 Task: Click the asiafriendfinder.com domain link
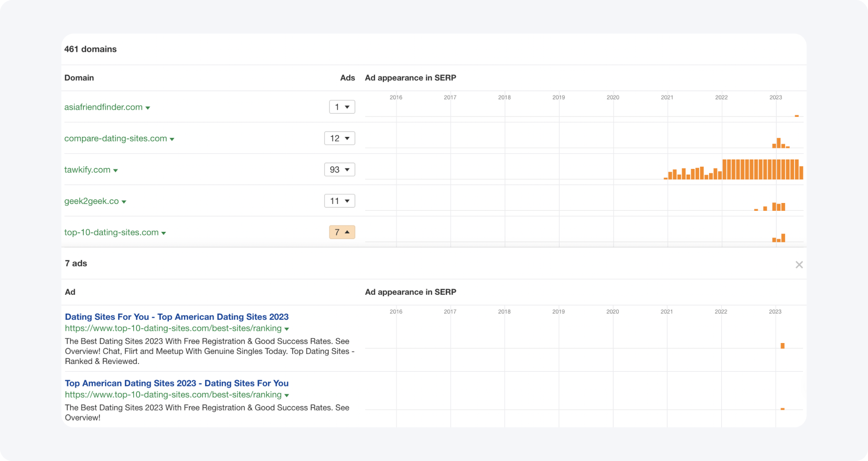click(x=103, y=107)
